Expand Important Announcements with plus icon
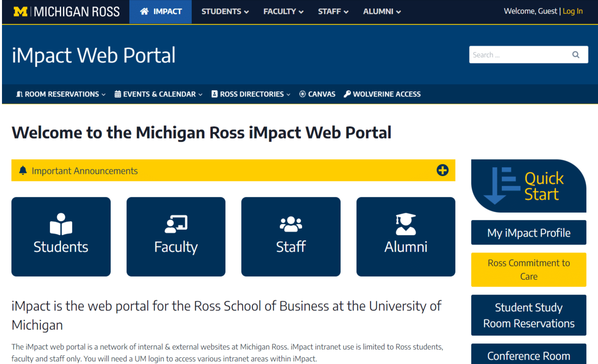The image size is (598, 364). pyautogui.click(x=442, y=170)
